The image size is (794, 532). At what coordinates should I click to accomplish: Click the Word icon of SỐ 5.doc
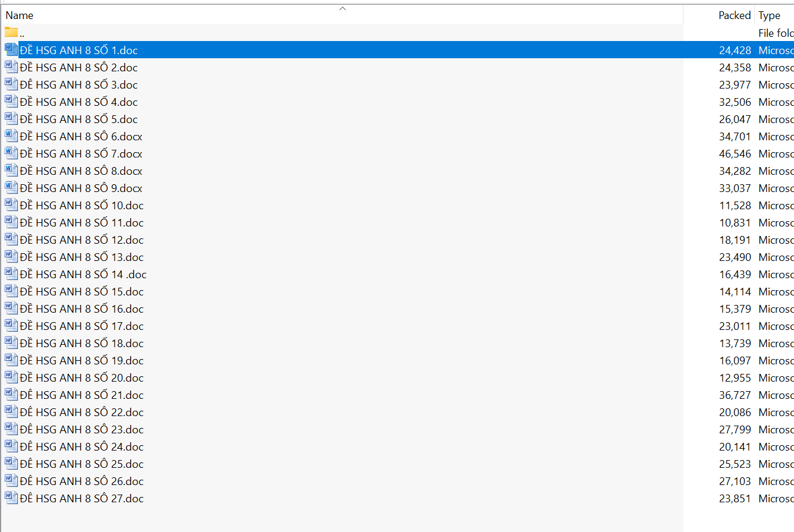11,119
